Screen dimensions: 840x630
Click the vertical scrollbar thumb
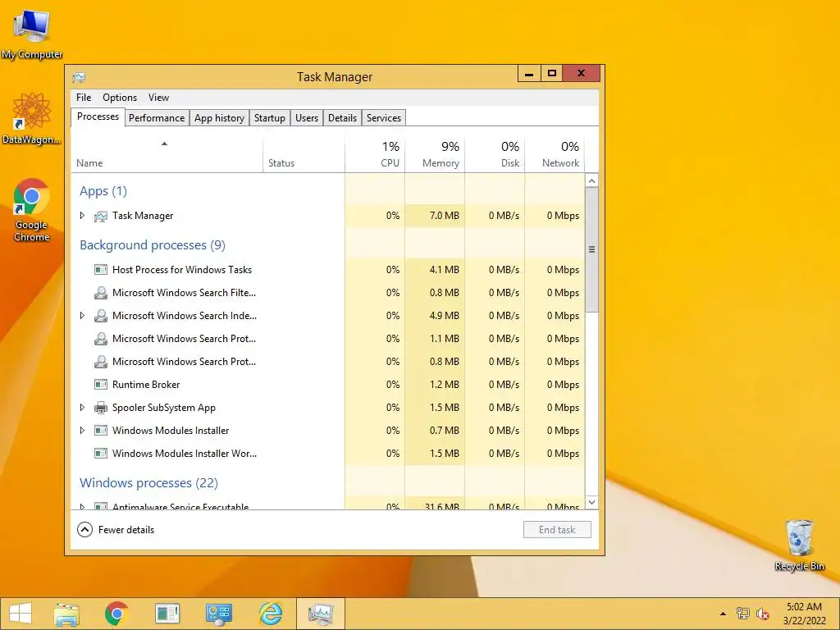pyautogui.click(x=592, y=249)
